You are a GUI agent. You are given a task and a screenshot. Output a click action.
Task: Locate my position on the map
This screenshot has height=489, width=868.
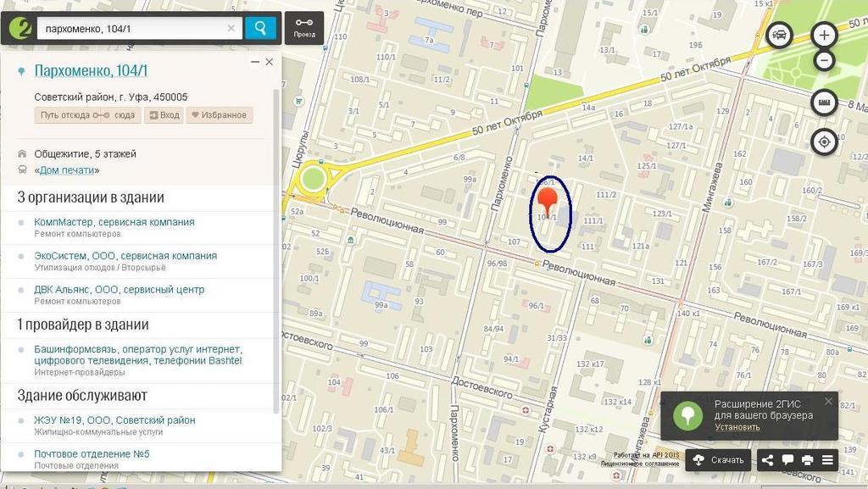[x=824, y=142]
